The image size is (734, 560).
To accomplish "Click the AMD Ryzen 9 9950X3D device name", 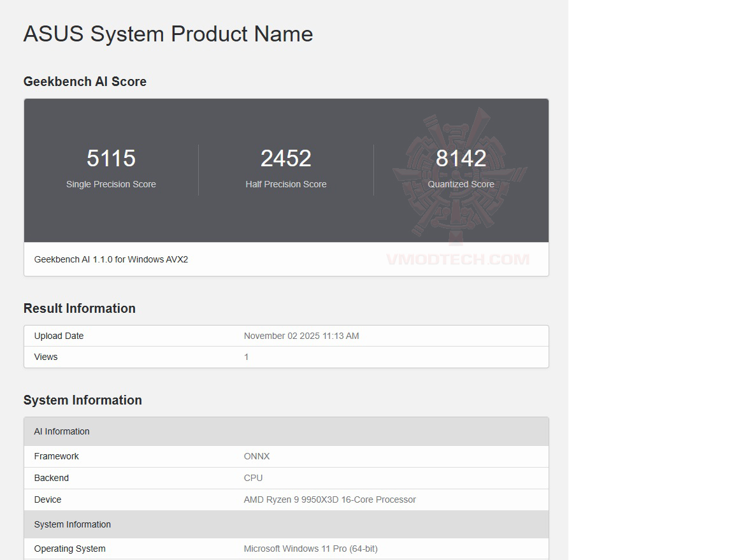I will [328, 499].
